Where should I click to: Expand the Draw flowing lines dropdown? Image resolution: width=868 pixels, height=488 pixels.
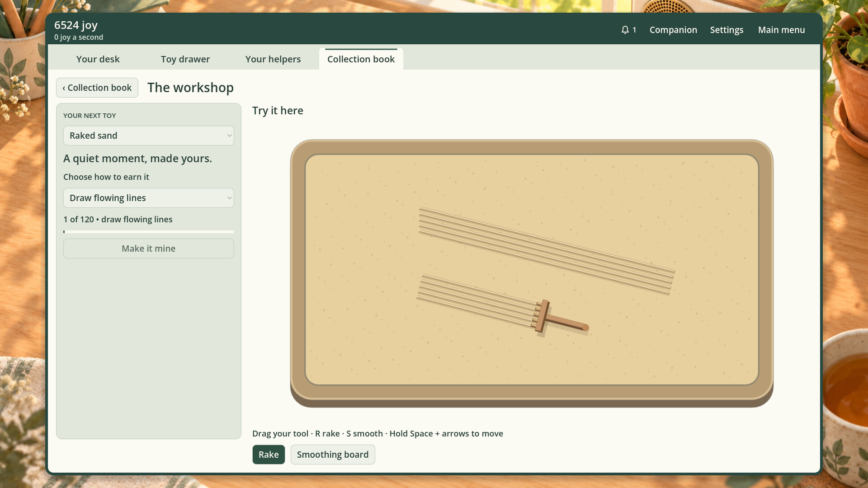pyautogui.click(x=149, y=198)
